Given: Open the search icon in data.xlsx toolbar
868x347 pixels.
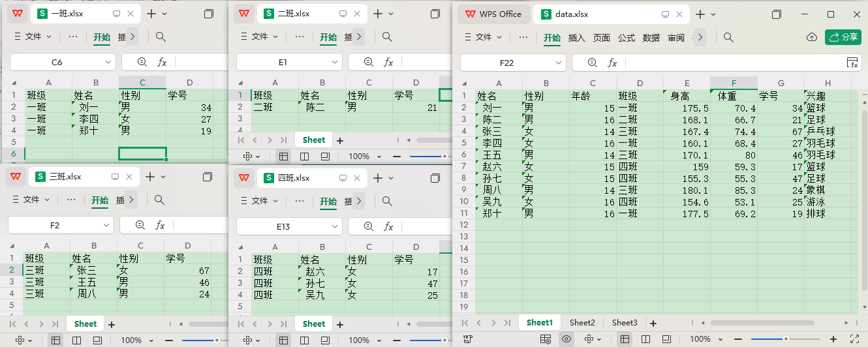Looking at the screenshot, I should point(729,37).
